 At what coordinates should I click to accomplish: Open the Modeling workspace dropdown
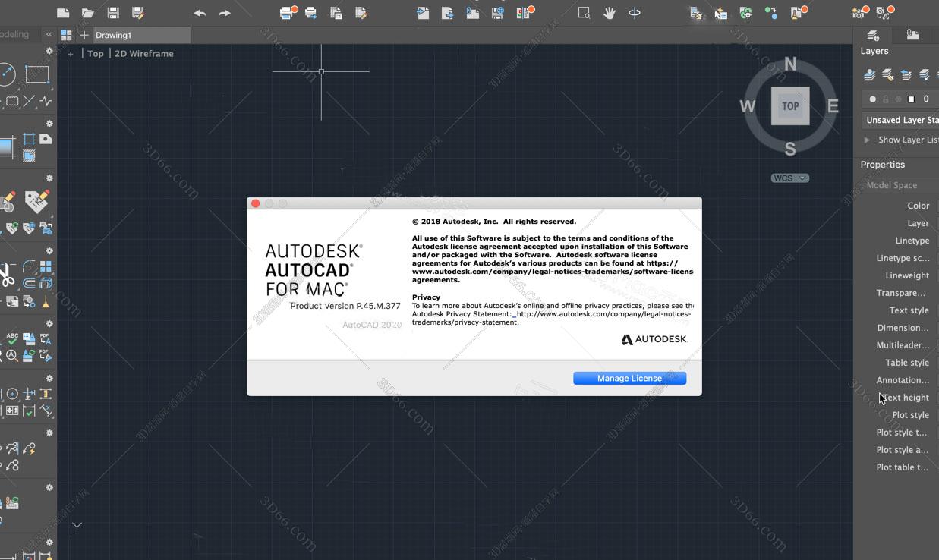click(x=15, y=34)
